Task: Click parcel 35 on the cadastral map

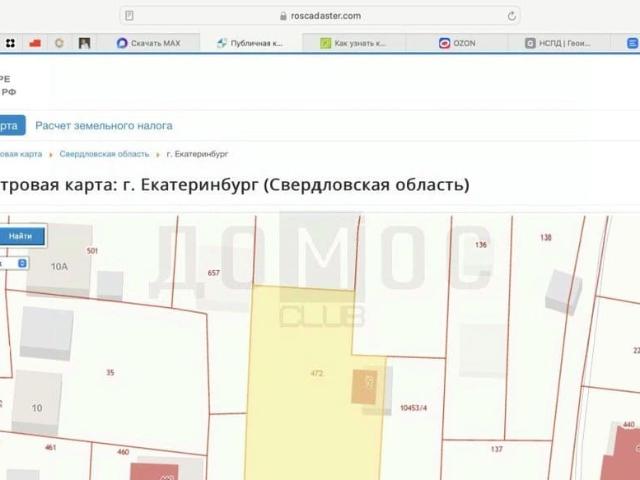Action: coord(110,372)
